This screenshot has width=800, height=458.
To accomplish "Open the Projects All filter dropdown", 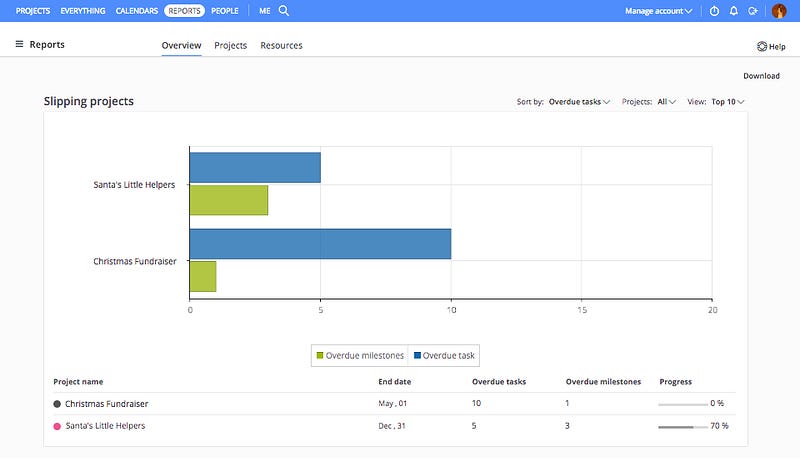I will tap(666, 102).
